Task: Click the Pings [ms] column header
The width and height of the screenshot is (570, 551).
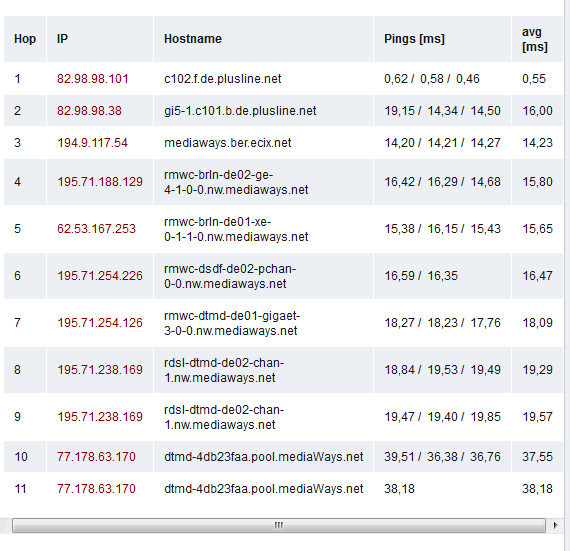Action: click(442, 39)
